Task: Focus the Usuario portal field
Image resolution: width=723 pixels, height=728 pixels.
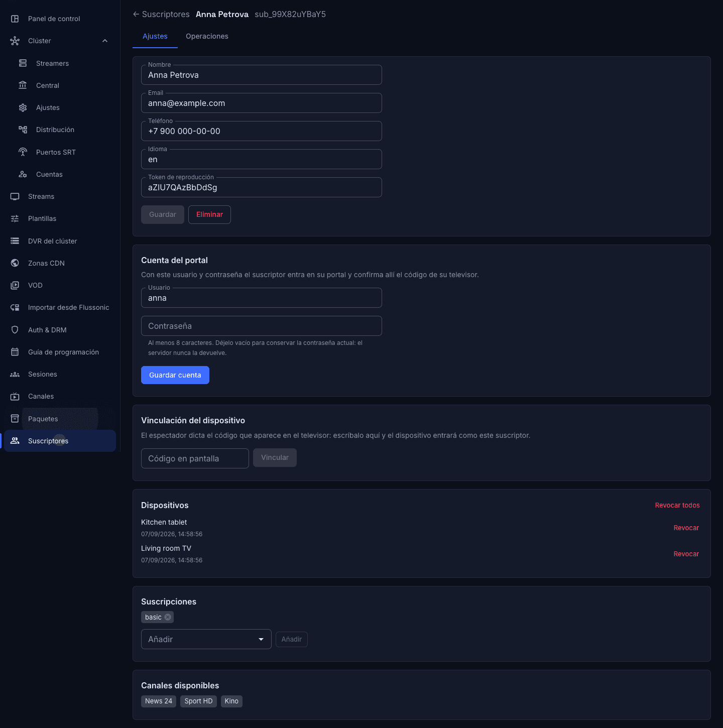Action: tap(262, 298)
